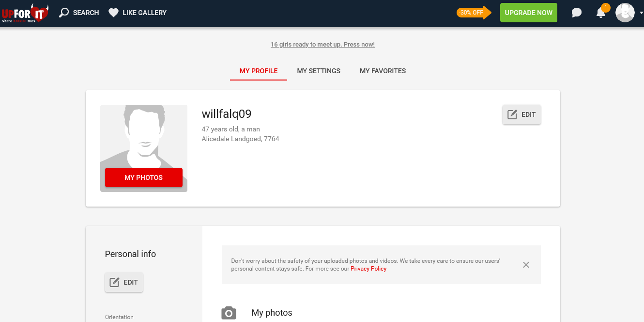Viewport: 644px width, 322px height.
Task: Click the red My Photos button
Action: point(144,177)
